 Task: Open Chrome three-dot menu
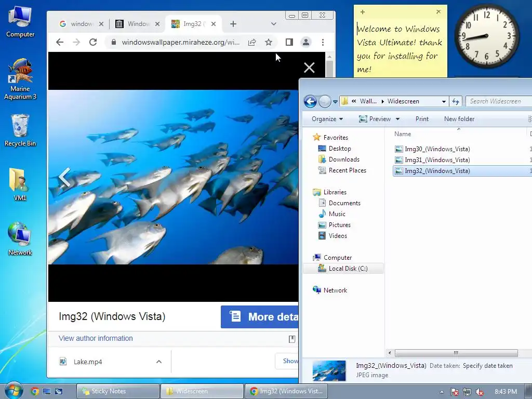click(x=323, y=42)
